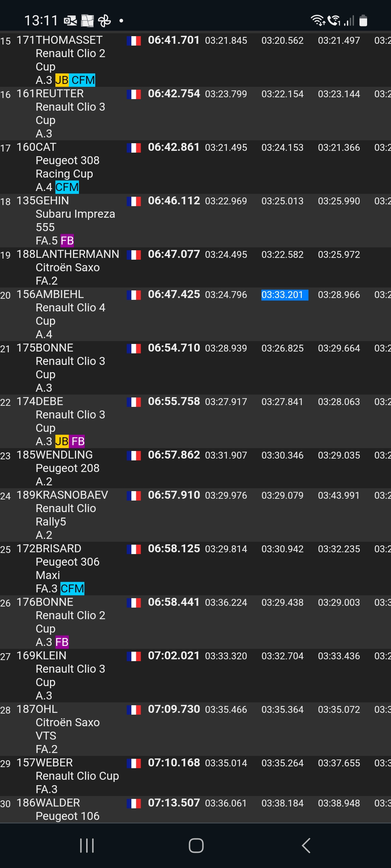The width and height of the screenshot is (391, 868).
Task: Tap the purple FB badge for GEHIN
Action: pyautogui.click(x=67, y=241)
